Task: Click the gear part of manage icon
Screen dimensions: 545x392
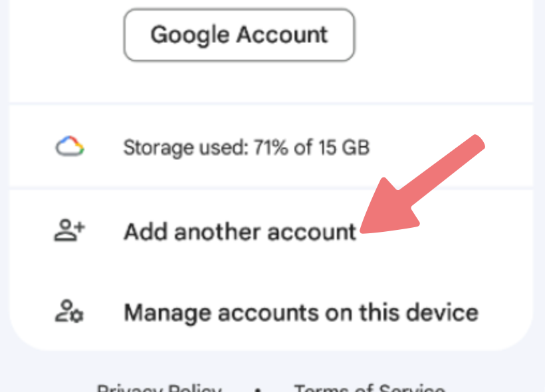Action: pyautogui.click(x=77, y=316)
